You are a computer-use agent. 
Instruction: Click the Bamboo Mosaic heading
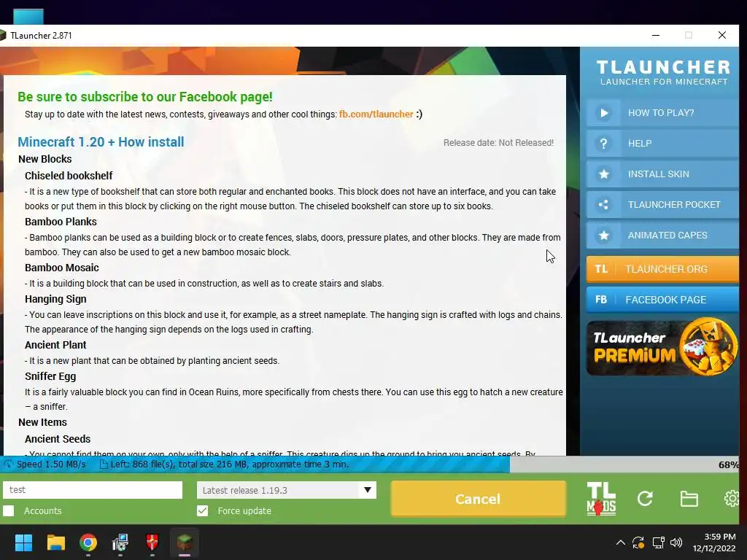[62, 268]
